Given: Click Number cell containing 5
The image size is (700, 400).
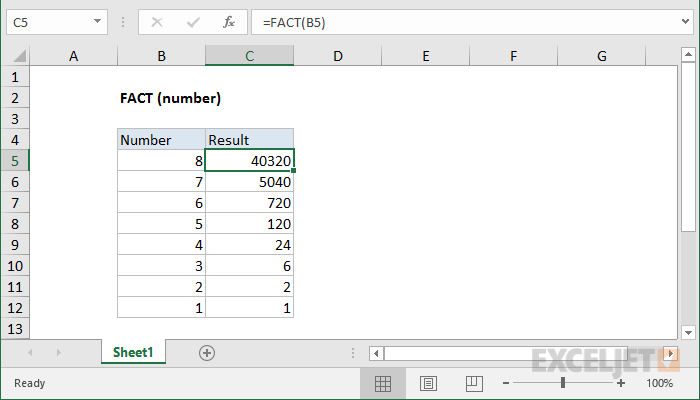Looking at the screenshot, I should click(161, 224).
